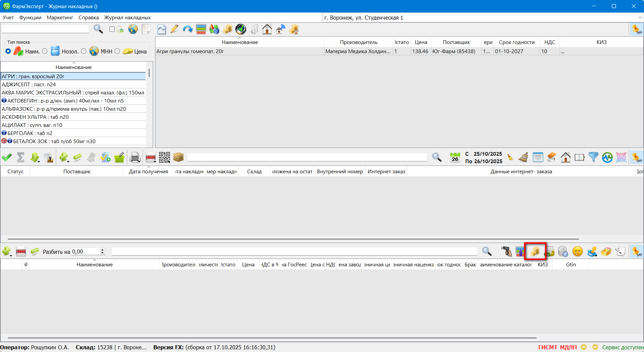
Task: Sort by Дата получения column header
Action: click(x=148, y=172)
